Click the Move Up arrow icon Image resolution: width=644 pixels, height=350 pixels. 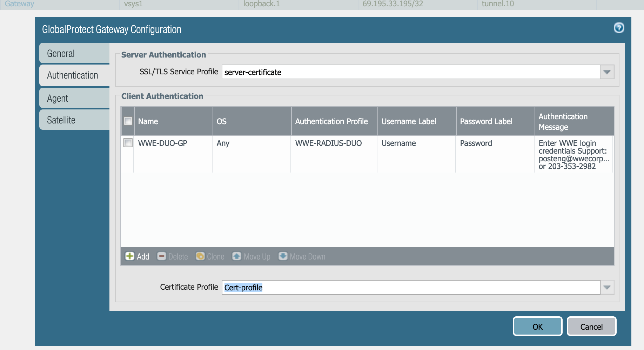point(237,256)
